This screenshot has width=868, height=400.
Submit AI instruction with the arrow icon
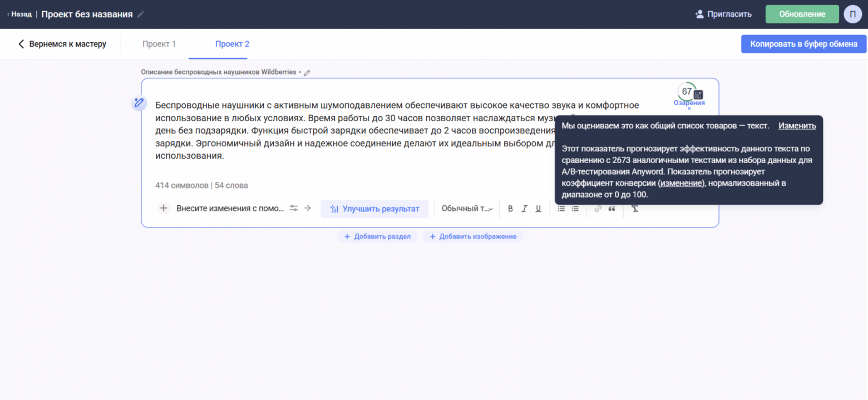coord(306,208)
